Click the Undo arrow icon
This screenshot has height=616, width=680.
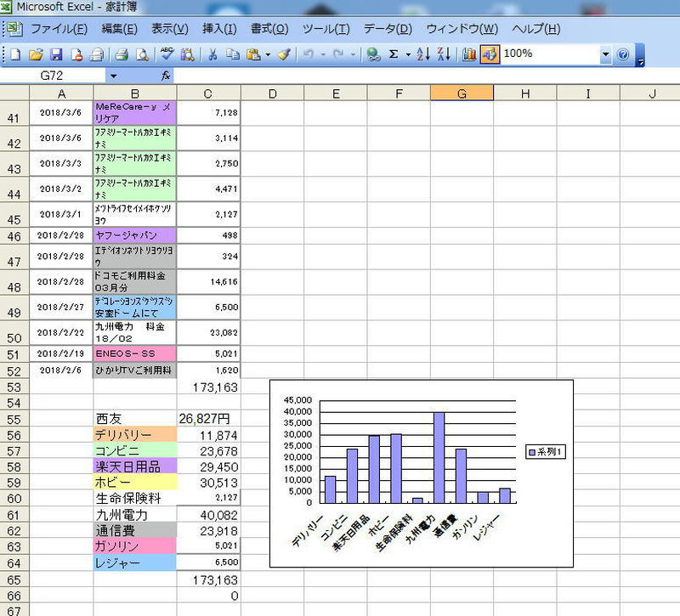click(309, 54)
